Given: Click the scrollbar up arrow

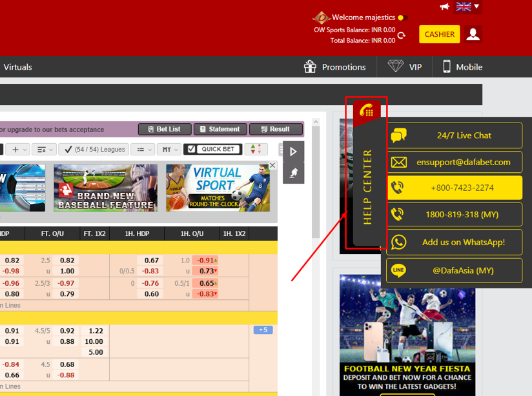Looking at the screenshot, I should pos(316,122).
